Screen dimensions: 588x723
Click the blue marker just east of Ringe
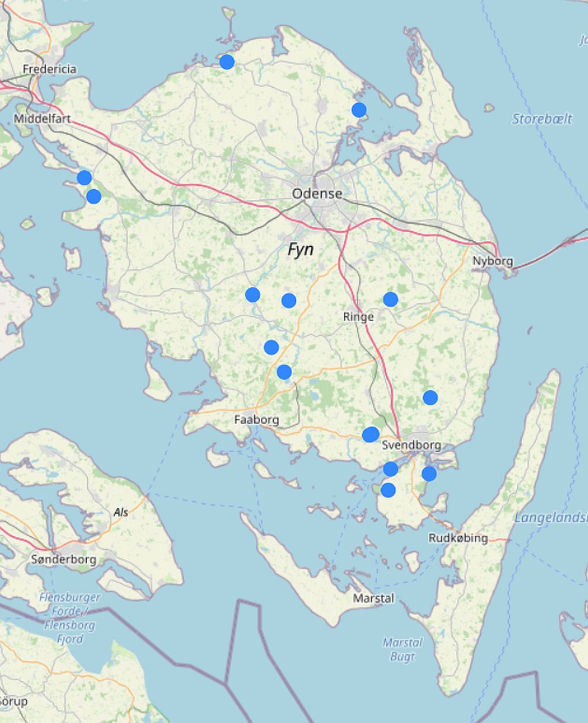(x=390, y=299)
